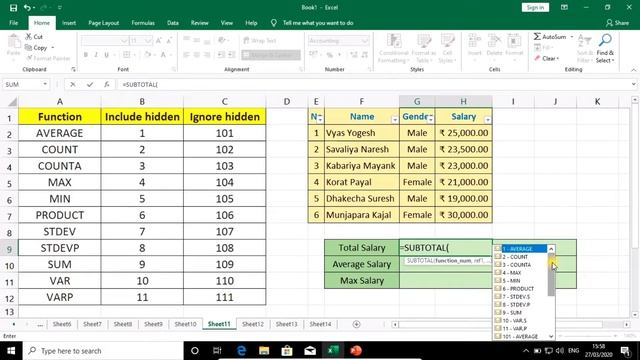Click the Tell me lightbulb icon

pos(273,23)
